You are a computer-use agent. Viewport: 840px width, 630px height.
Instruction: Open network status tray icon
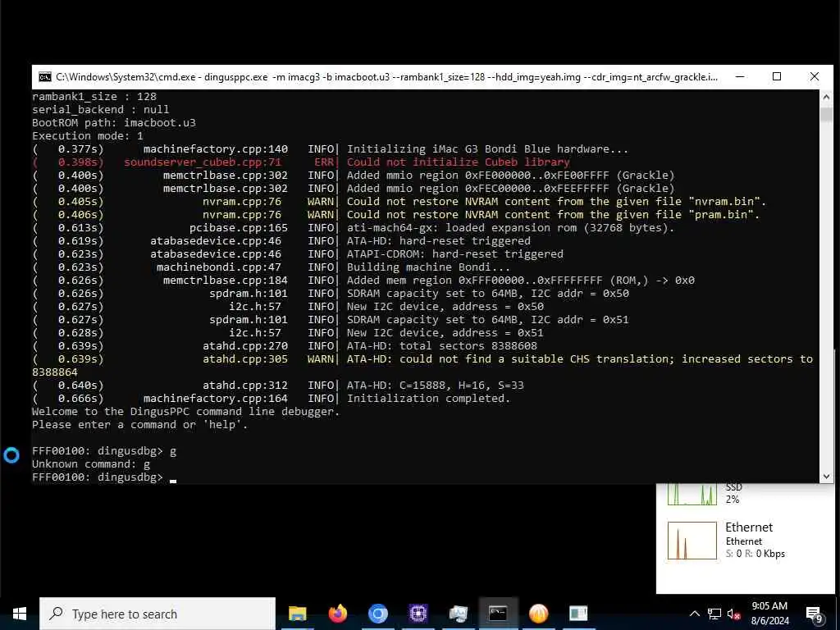[x=714, y=614]
